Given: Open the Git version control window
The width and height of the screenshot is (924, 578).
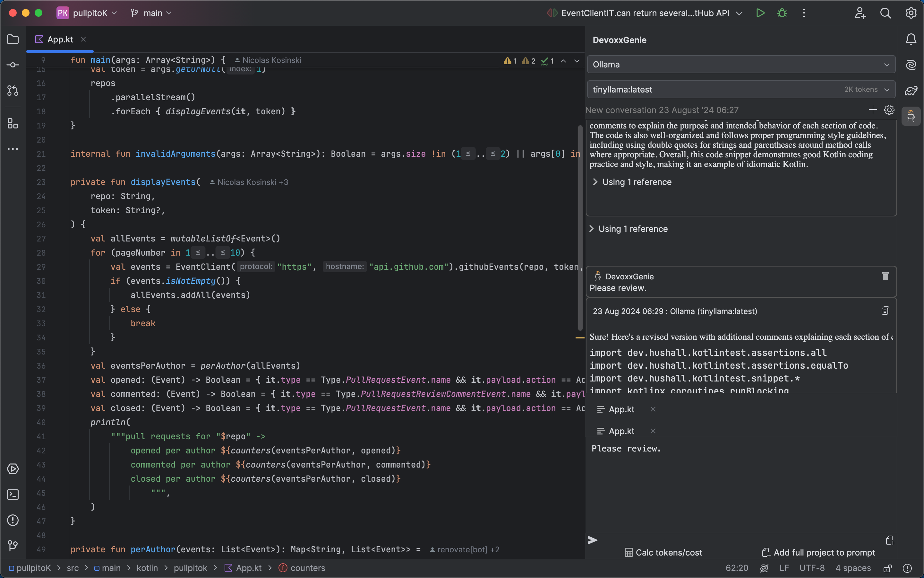Looking at the screenshot, I should [x=13, y=546].
